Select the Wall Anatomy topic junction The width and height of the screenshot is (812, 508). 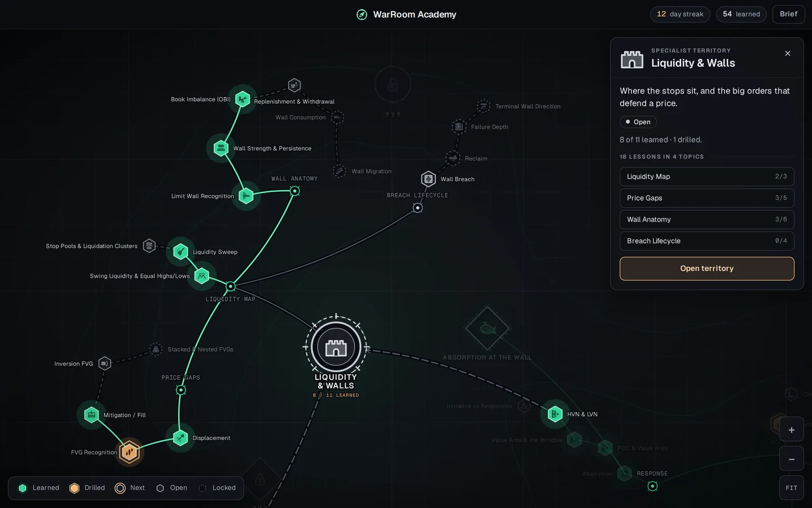tap(295, 191)
